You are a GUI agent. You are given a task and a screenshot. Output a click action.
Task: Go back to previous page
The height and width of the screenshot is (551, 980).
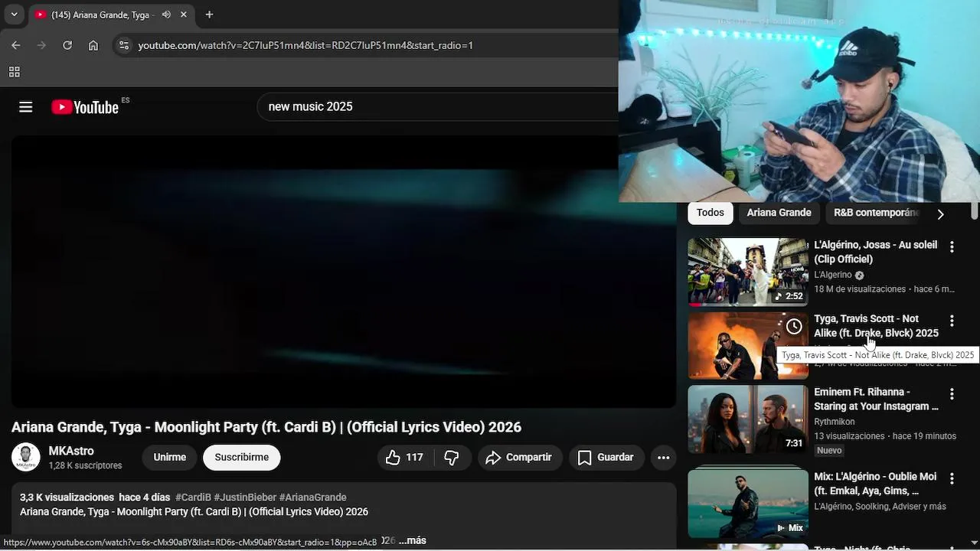pos(16,45)
